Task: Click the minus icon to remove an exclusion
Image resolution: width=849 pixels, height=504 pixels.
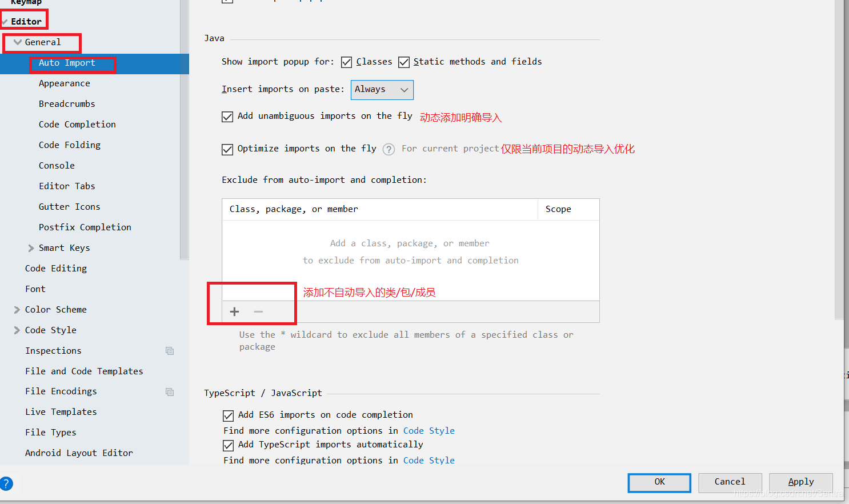Action: (258, 311)
